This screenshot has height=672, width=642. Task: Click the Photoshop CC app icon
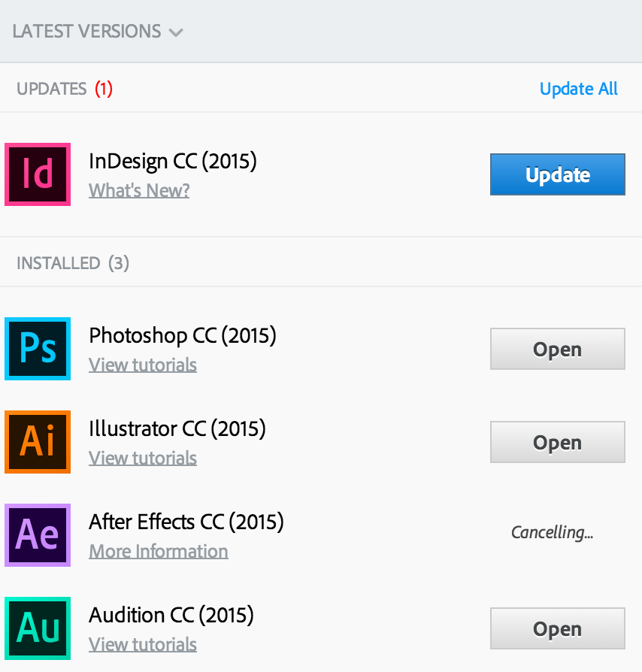[x=38, y=349]
